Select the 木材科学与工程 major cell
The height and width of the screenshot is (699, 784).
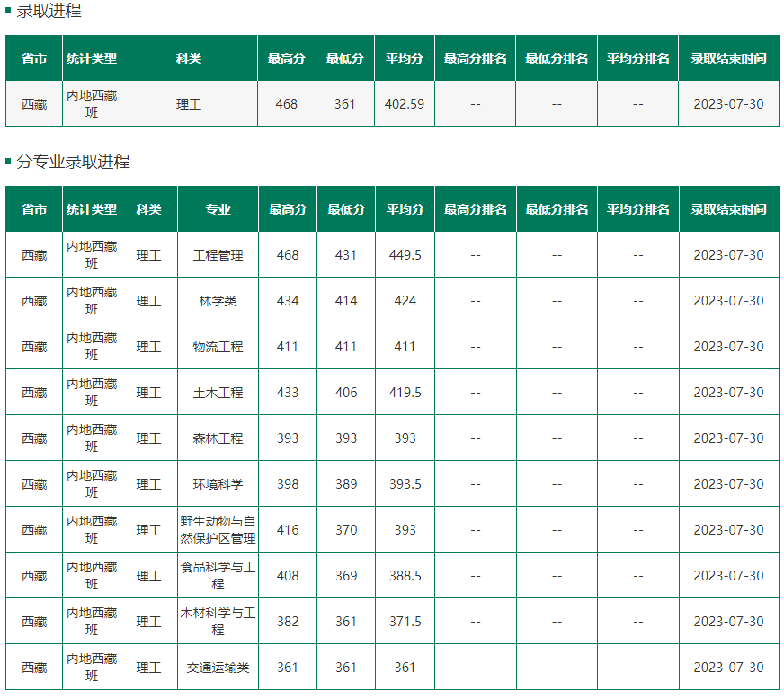coord(218,622)
